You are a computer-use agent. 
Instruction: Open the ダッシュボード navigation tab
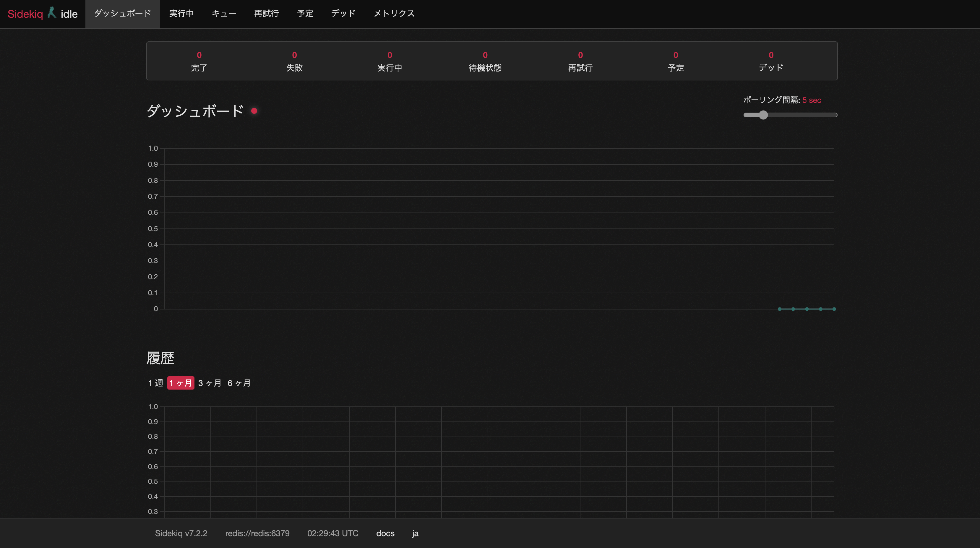122,14
